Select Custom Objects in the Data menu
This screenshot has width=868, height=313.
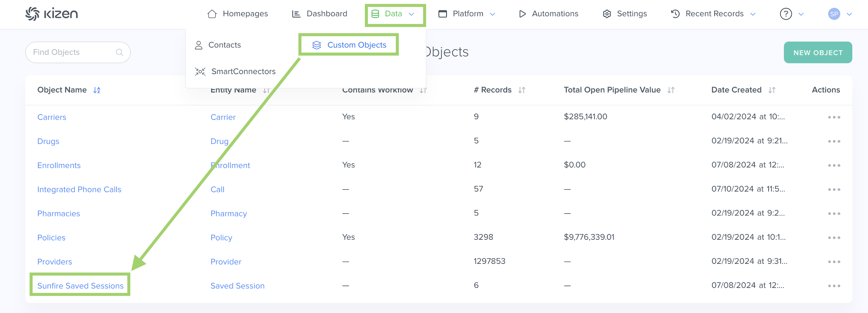tap(349, 45)
